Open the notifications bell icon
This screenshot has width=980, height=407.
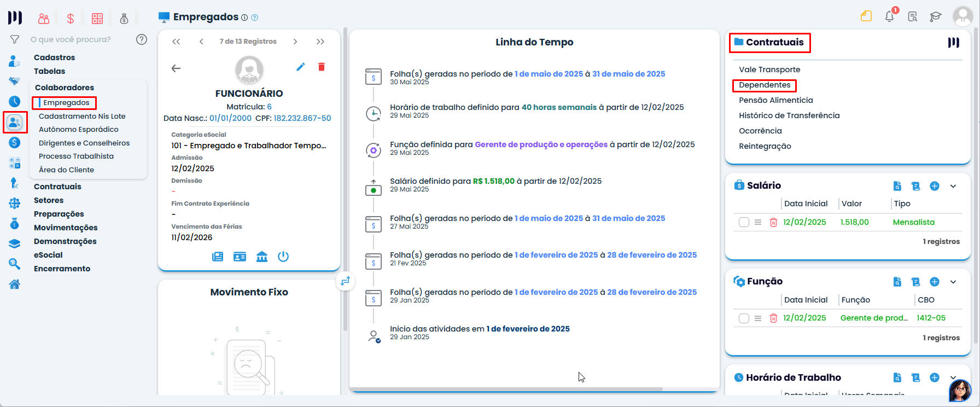coord(890,16)
